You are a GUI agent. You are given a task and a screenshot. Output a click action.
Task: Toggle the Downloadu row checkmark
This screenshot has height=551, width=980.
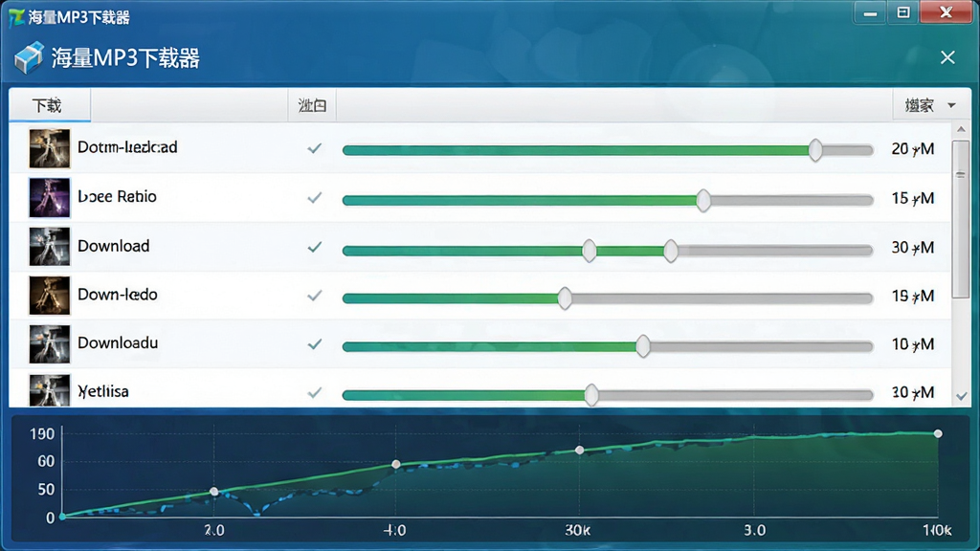(314, 344)
